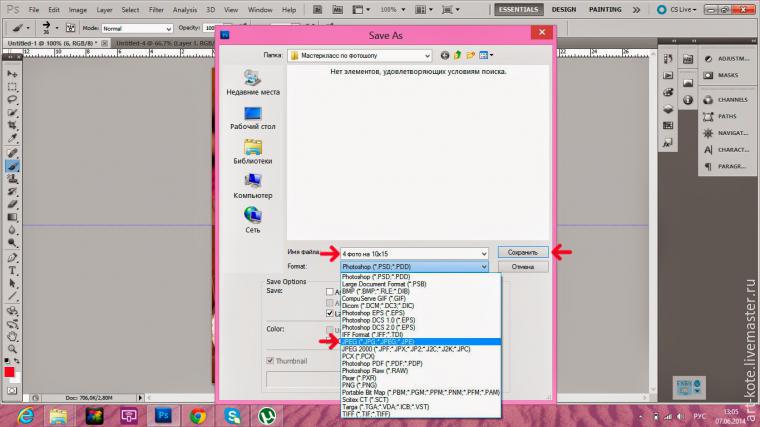Toggle the first Save option checkbox

(330, 292)
